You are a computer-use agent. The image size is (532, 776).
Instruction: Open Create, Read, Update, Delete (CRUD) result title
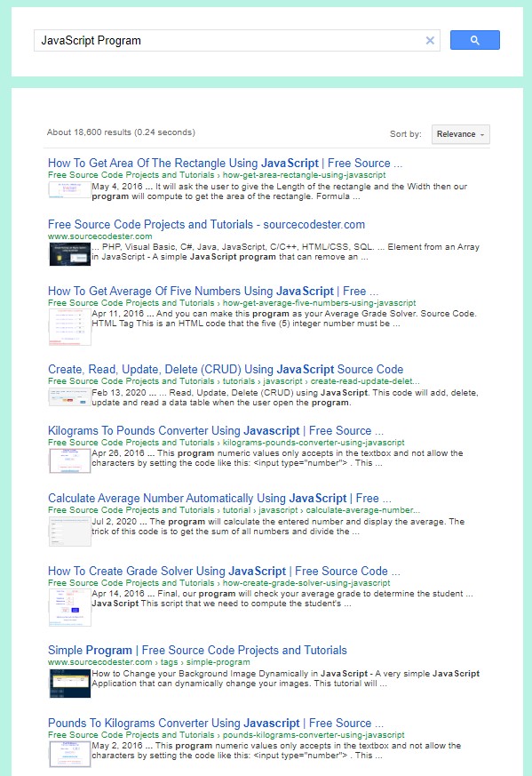tap(226, 369)
